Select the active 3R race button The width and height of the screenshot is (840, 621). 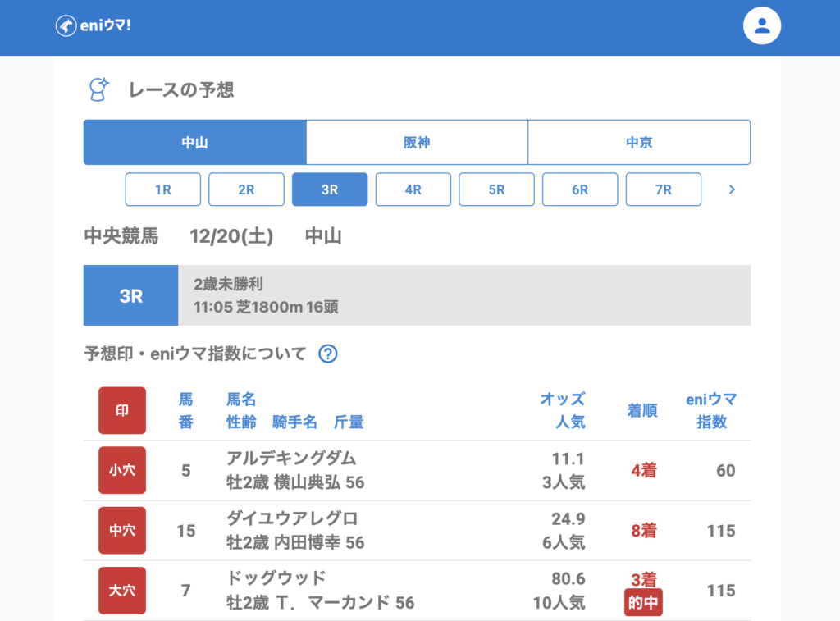[330, 189]
